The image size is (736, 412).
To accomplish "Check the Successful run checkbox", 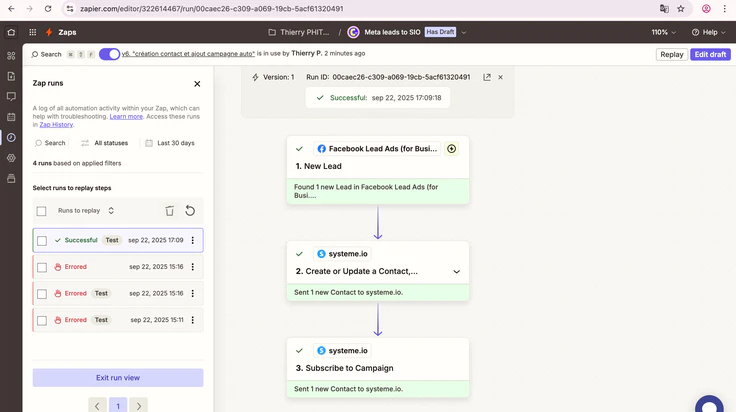I will (x=42, y=241).
